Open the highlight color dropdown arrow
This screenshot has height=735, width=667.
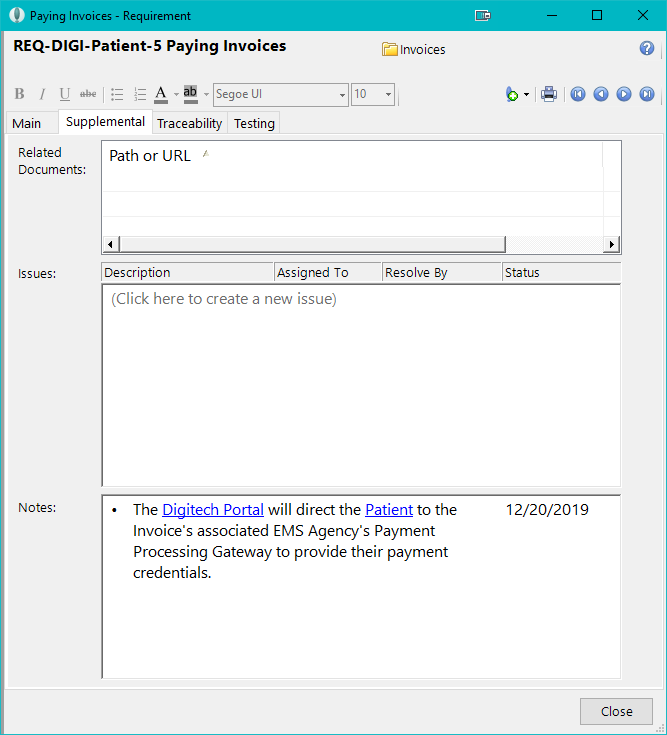pos(206,94)
